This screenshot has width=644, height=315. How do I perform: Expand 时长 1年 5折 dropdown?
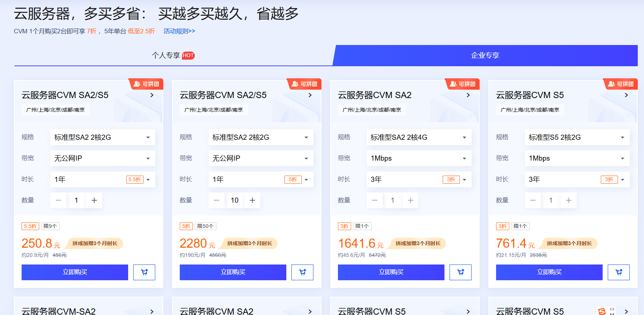click(x=261, y=179)
